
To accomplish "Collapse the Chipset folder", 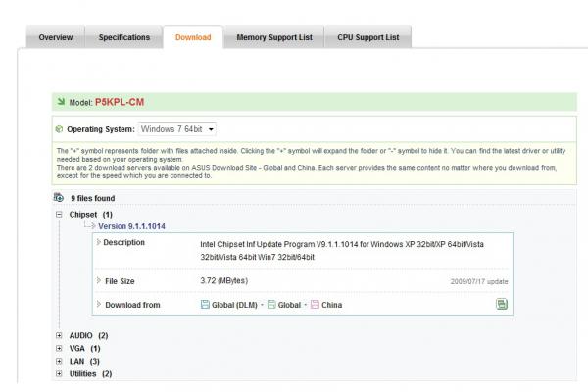I will tap(59, 214).
